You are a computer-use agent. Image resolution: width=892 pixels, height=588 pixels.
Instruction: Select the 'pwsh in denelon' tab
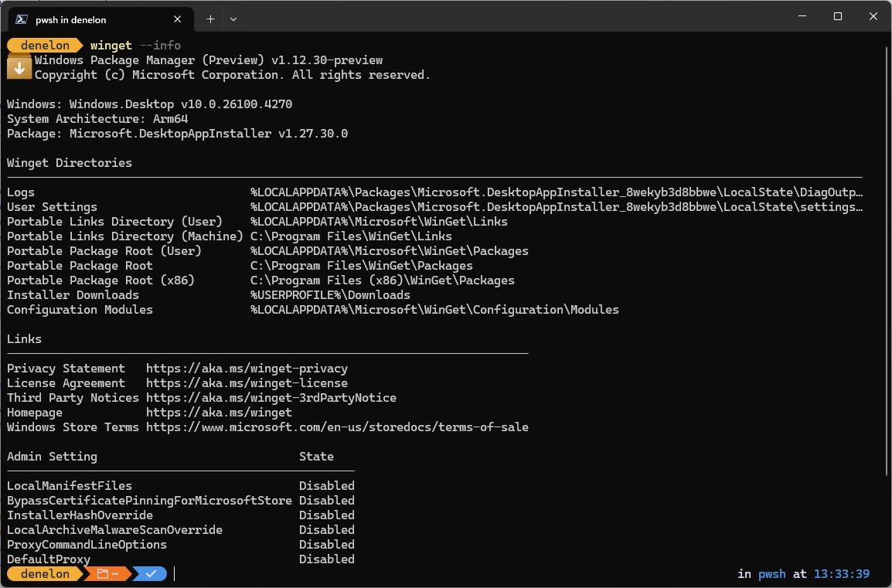(101, 19)
